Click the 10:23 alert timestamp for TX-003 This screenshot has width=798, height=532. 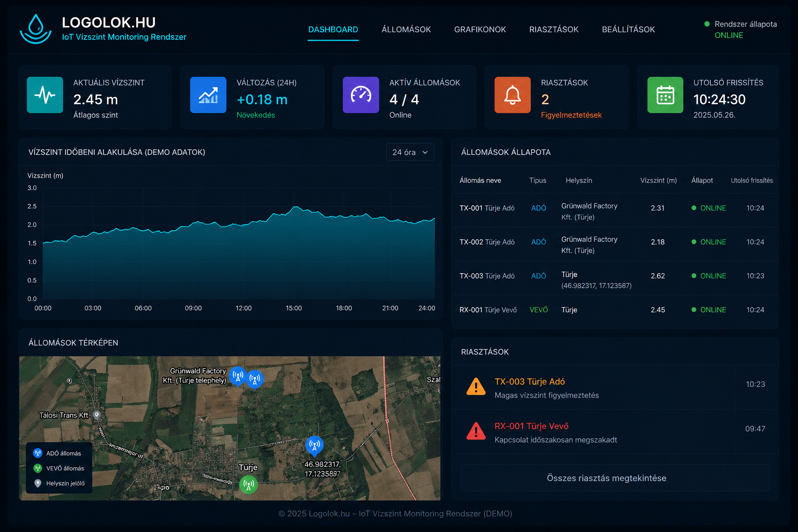pyautogui.click(x=755, y=384)
